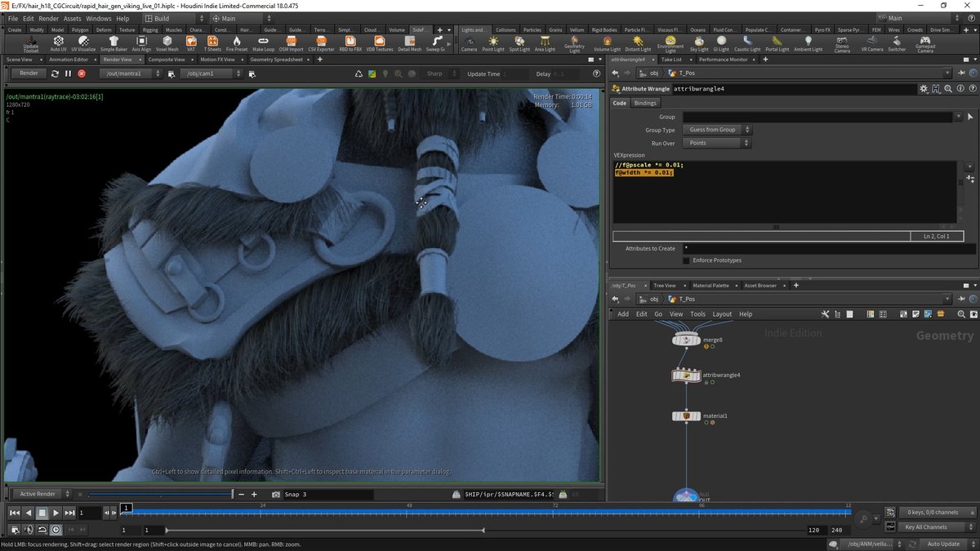Stop the render with the red icon

pos(82,73)
